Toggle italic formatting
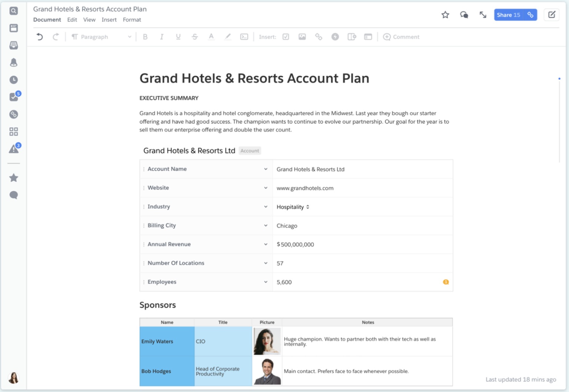Screen dimensions: 569x392 click(162, 37)
